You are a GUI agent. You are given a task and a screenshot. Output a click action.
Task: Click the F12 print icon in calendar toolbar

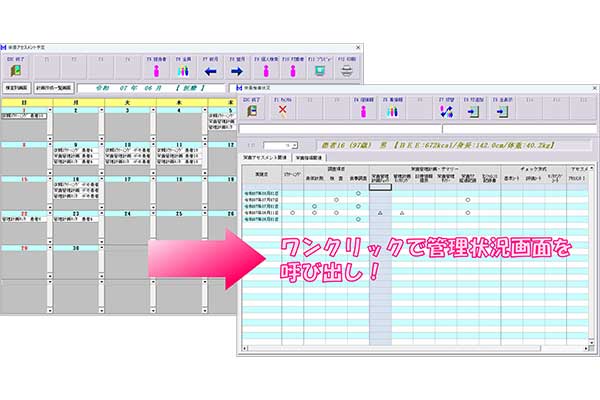(x=345, y=70)
